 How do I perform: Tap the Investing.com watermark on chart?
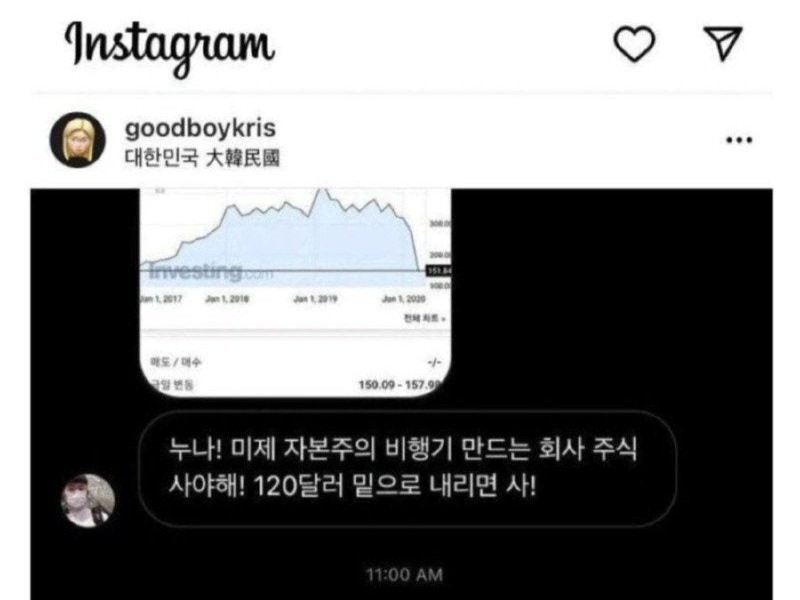pos(210,272)
